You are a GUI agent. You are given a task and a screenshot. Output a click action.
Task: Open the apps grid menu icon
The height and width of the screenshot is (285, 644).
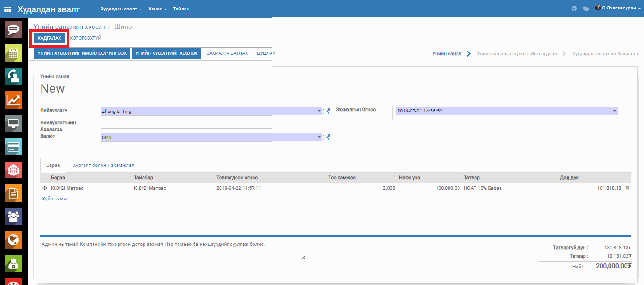point(8,9)
